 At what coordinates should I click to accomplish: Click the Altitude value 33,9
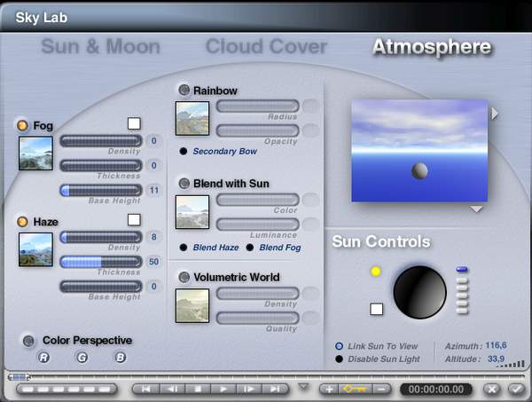pyautogui.click(x=496, y=359)
